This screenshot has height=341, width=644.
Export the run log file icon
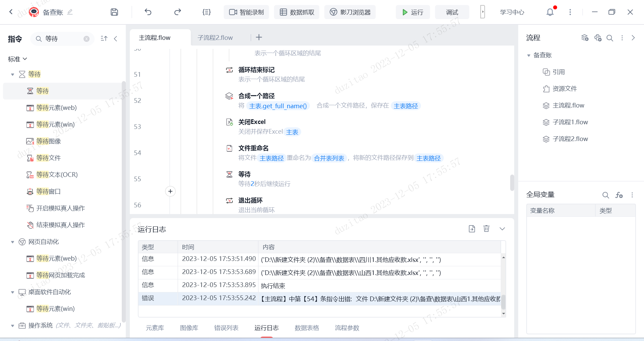472,228
